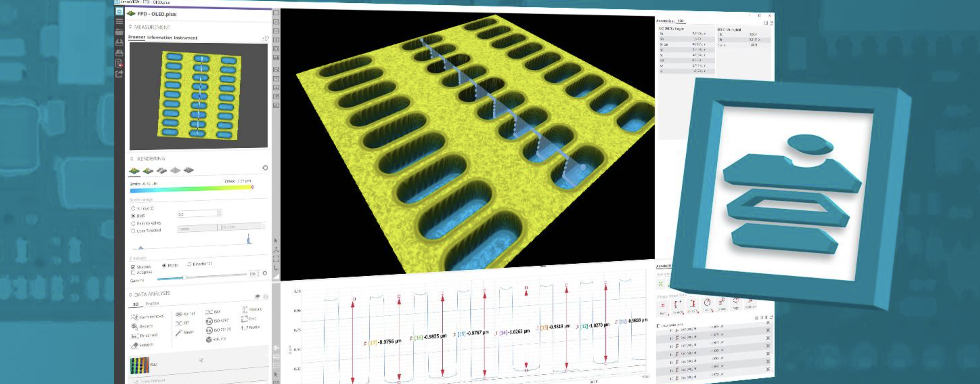
Task: Select the first colored 3D rendering mode icon
Action: click(x=134, y=171)
